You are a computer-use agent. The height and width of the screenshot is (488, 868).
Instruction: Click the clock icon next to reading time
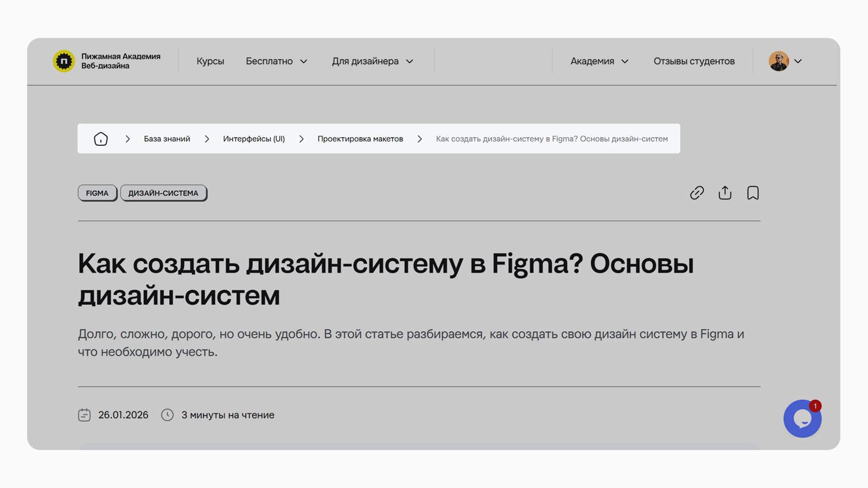(168, 414)
